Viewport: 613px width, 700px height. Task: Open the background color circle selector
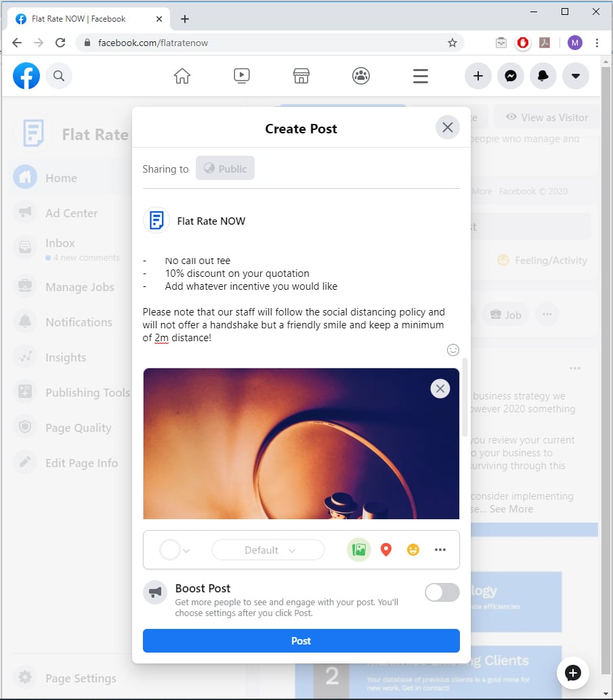175,550
